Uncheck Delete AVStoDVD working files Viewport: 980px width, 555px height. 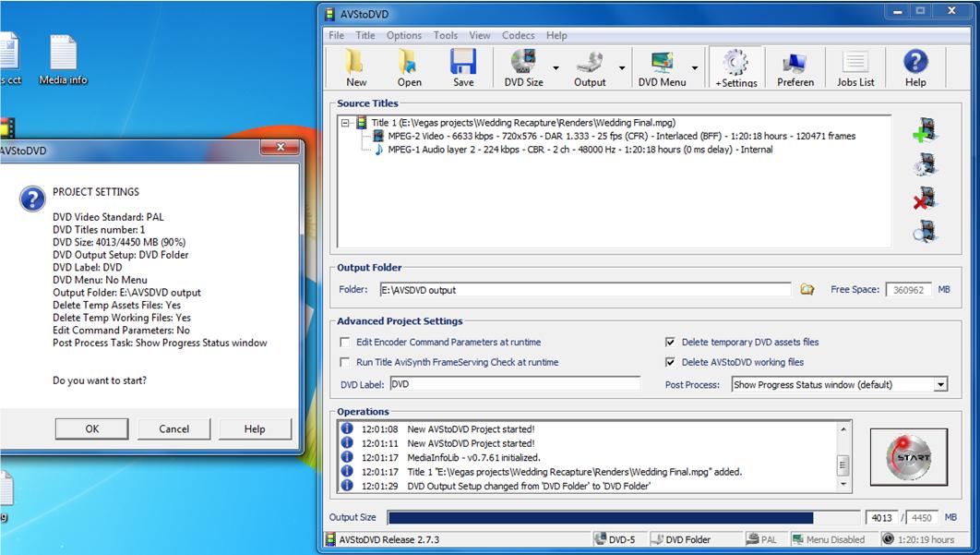click(x=670, y=362)
